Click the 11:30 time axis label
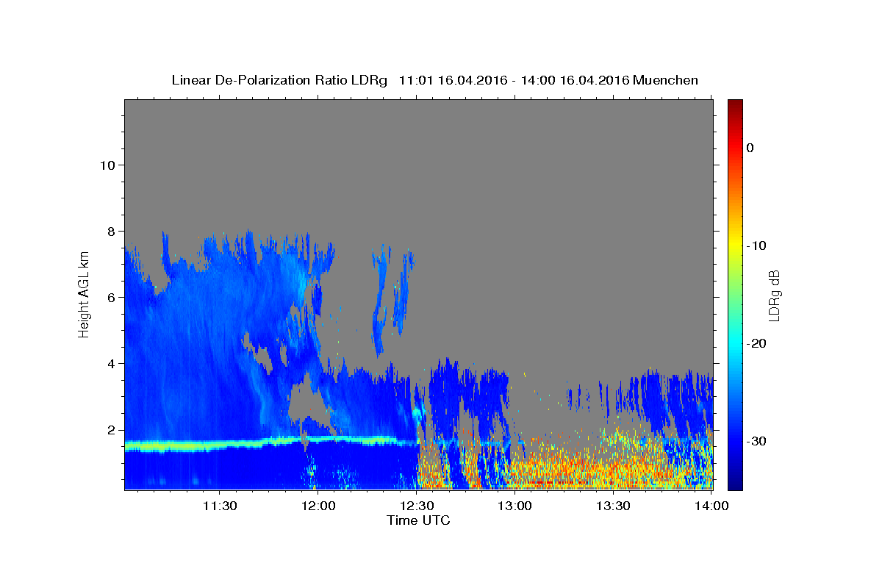 (x=220, y=506)
